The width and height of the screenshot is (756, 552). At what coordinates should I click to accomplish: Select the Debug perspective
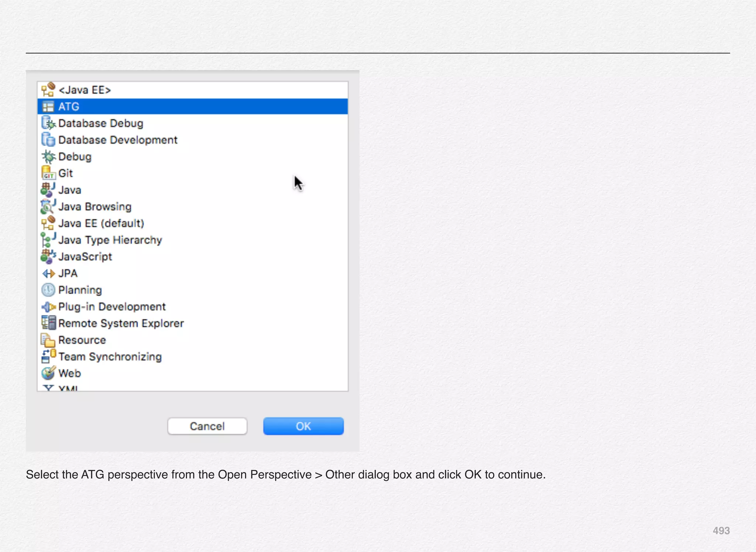(x=193, y=156)
